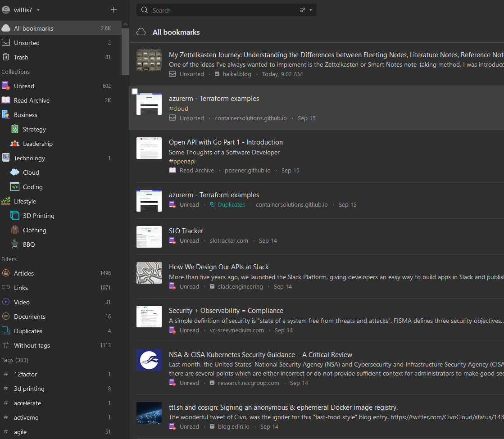
Task: Open the NCC Group bookmark thumbnail
Action: pos(149,360)
